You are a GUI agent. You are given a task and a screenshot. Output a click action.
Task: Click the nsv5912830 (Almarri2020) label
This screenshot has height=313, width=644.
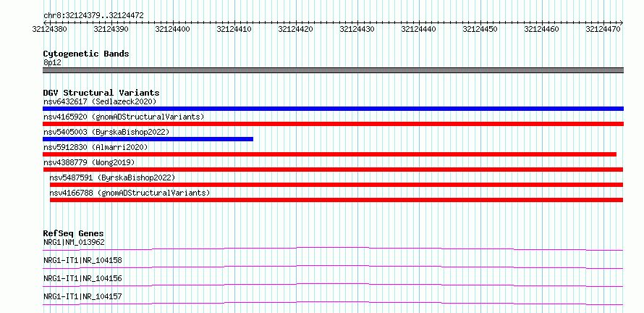click(96, 147)
